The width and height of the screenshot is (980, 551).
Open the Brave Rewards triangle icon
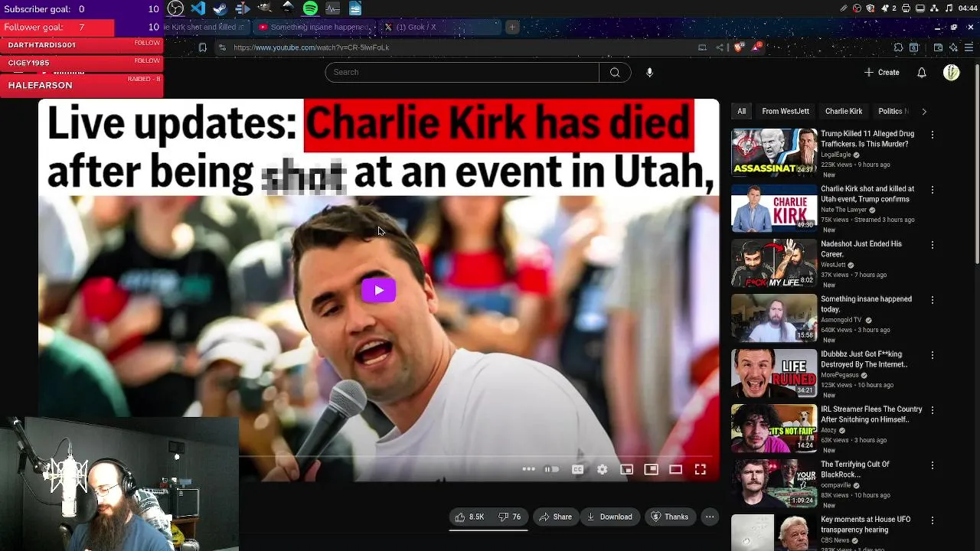(x=756, y=47)
